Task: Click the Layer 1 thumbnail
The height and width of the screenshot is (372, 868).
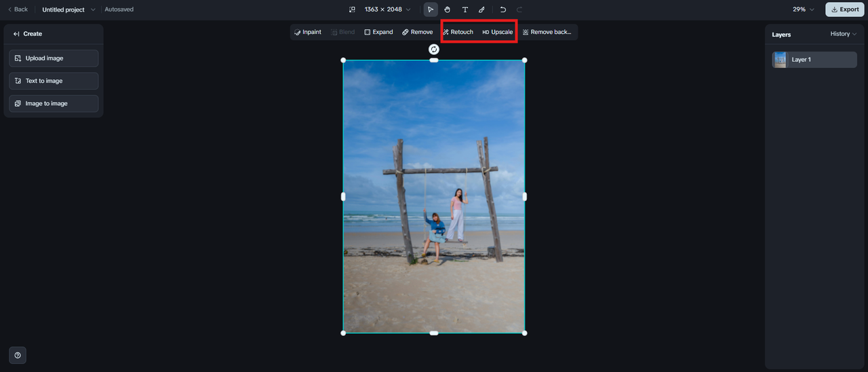Action: 780,60
